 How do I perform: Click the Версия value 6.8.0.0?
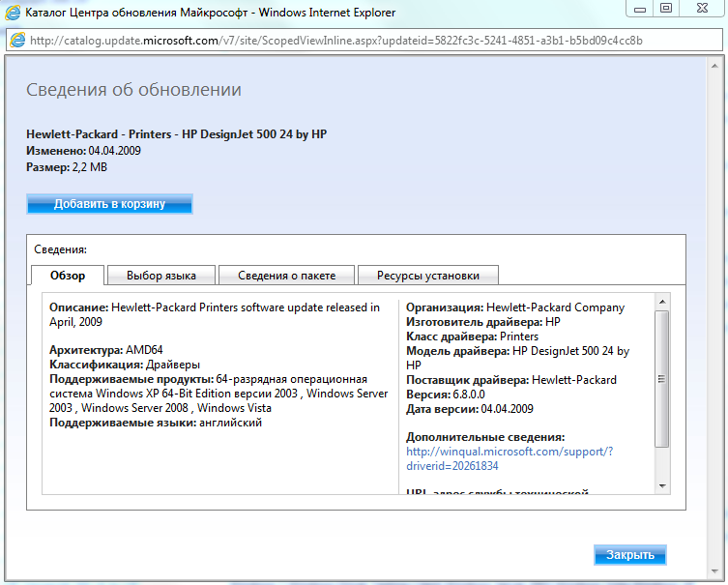(469, 395)
